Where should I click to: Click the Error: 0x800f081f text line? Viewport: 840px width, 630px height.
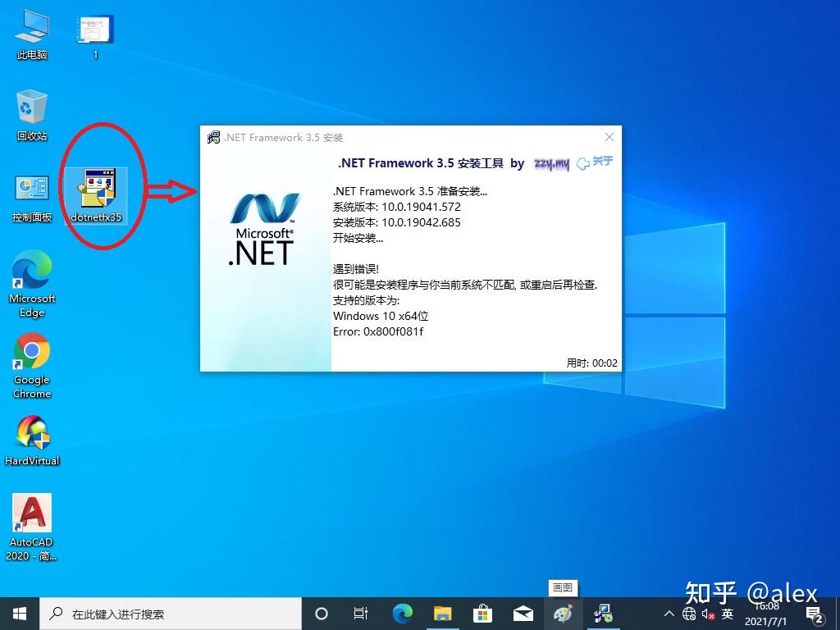378,331
